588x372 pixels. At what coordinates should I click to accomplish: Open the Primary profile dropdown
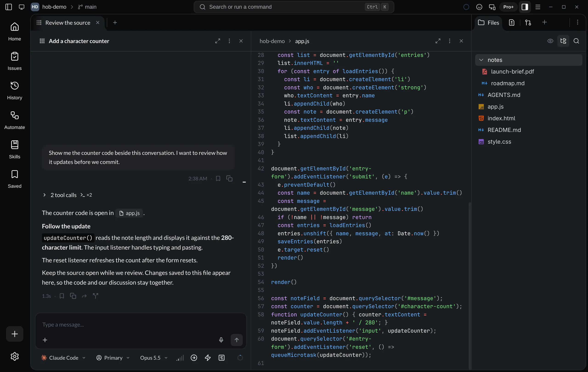(113, 358)
